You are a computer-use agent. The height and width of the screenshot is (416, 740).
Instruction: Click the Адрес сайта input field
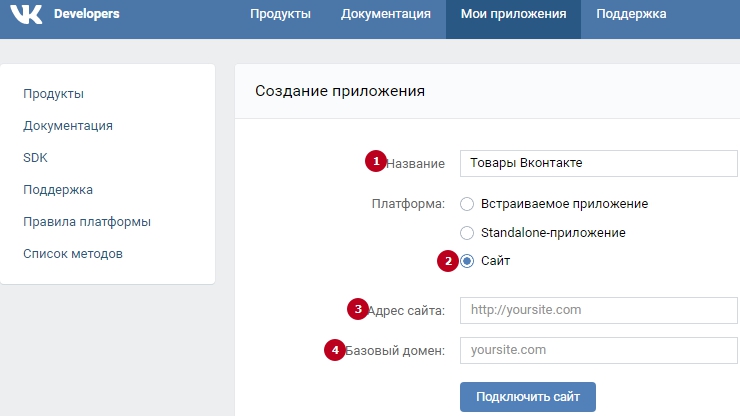tap(598, 310)
